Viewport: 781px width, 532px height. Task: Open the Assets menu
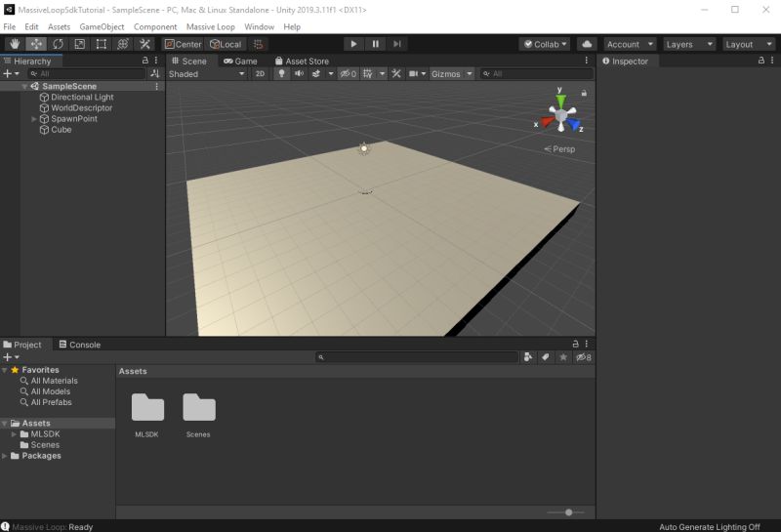[x=59, y=27]
